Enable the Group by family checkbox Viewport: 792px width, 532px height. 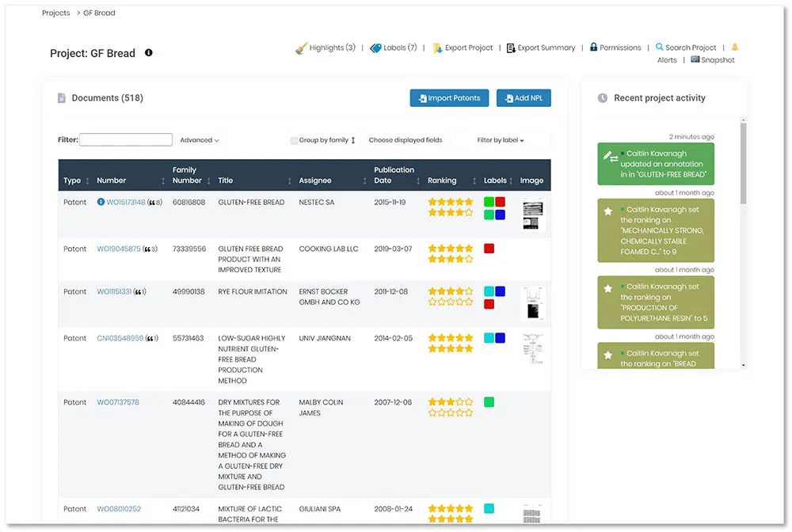pyautogui.click(x=294, y=140)
